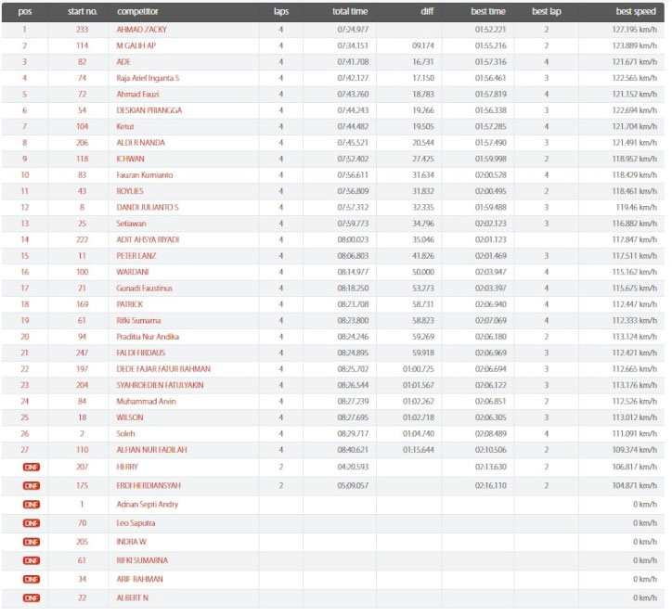Click competitor name Fauzan Kurnianto
Screen dimensions: 672x616
[146, 174]
